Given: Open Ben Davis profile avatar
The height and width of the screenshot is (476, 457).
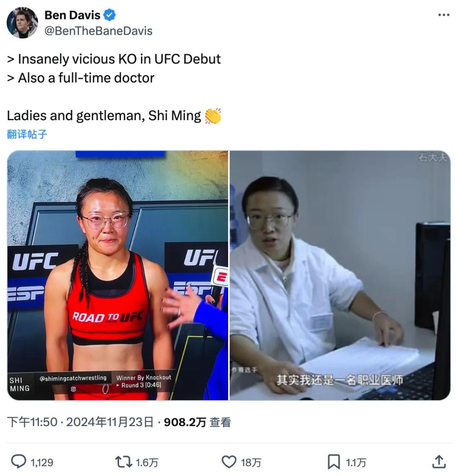Looking at the screenshot, I should [x=22, y=23].
